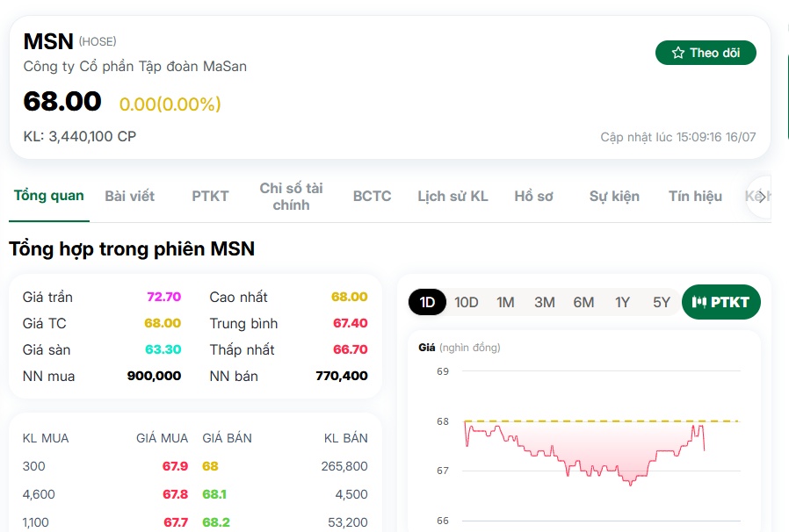
Task: Click the NN bán value 770,400
Action: (x=342, y=376)
